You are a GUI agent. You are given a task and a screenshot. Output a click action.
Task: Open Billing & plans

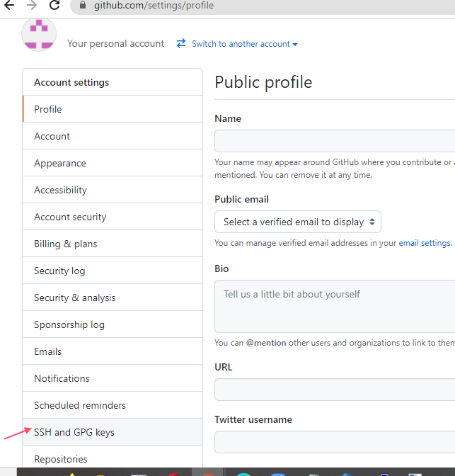(113, 244)
